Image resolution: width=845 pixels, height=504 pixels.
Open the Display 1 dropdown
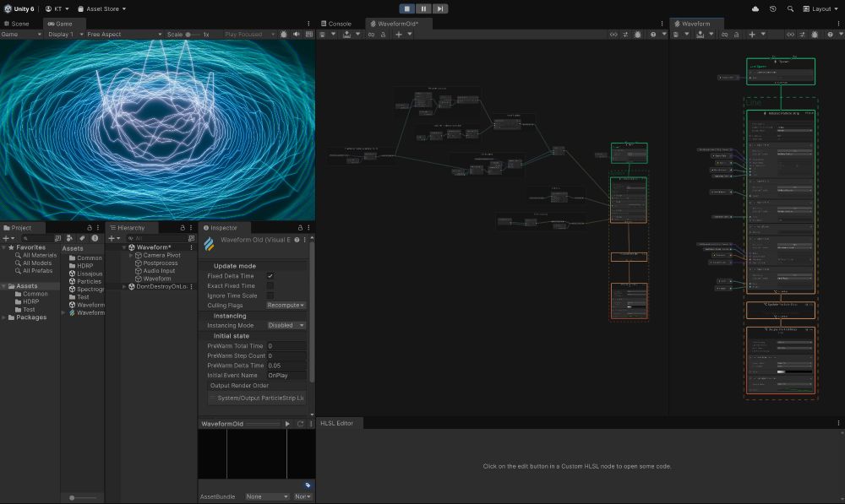coord(65,34)
